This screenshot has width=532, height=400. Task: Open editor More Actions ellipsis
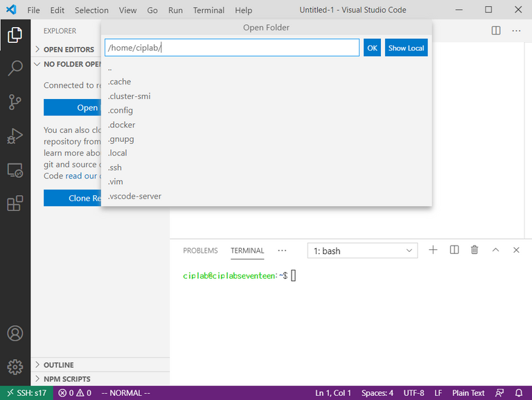pos(516,30)
